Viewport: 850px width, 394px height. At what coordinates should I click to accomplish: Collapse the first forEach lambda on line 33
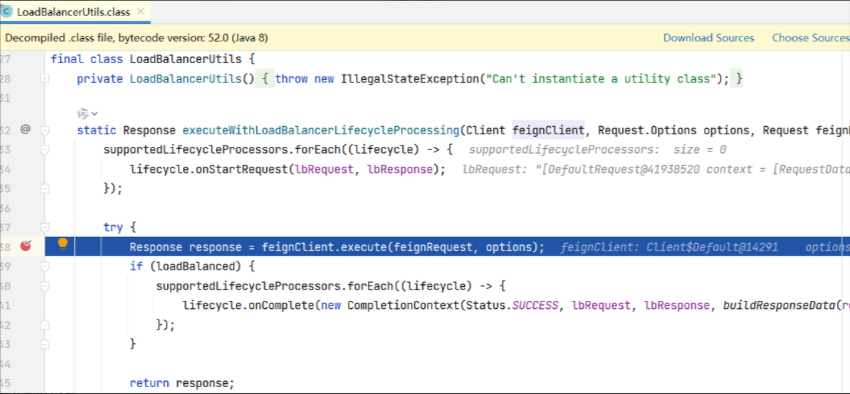45,150
